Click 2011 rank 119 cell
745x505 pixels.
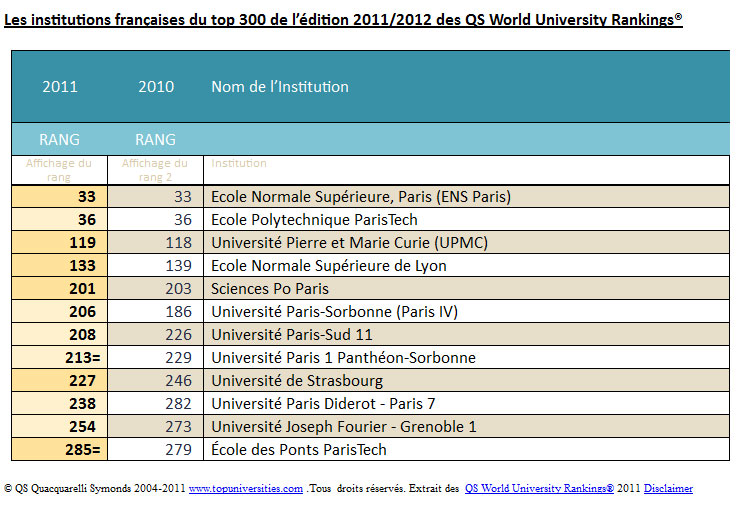59,242
